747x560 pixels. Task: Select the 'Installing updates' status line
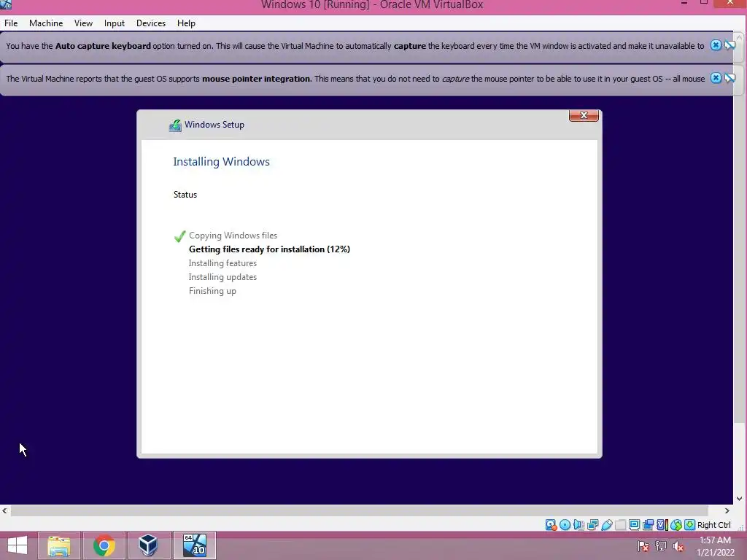(222, 276)
